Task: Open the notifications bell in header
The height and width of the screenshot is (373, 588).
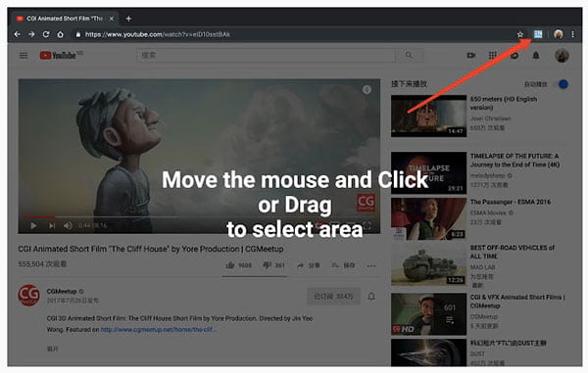Action: tap(536, 56)
